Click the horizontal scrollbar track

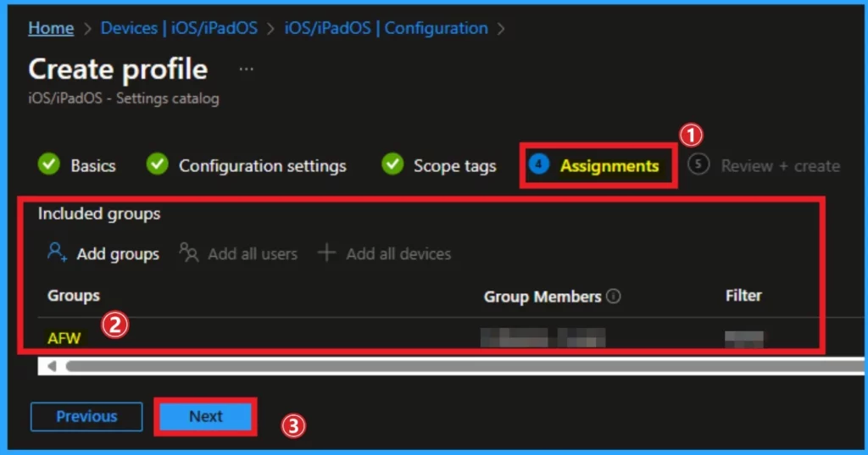(x=464, y=366)
